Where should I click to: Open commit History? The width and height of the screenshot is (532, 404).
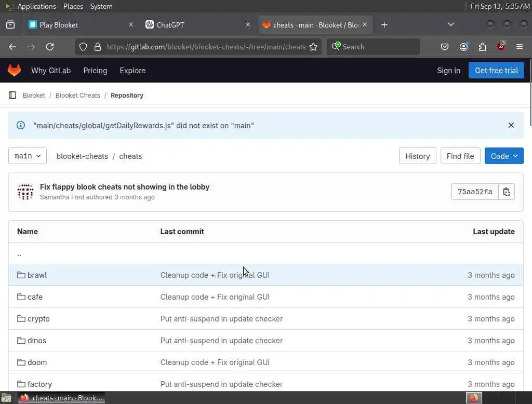[417, 156]
